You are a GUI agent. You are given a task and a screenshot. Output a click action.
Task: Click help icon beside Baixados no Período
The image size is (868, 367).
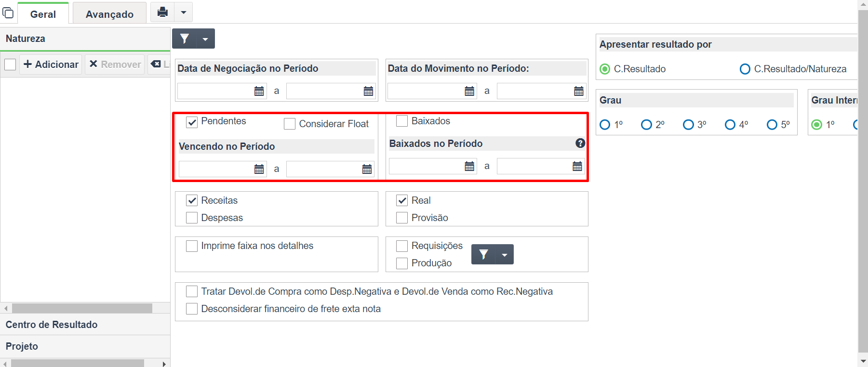580,143
